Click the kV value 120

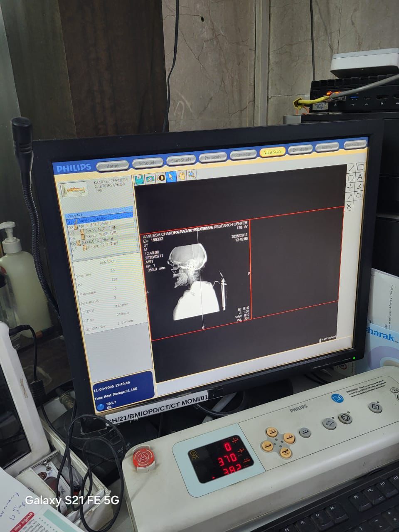pyautogui.click(x=114, y=280)
